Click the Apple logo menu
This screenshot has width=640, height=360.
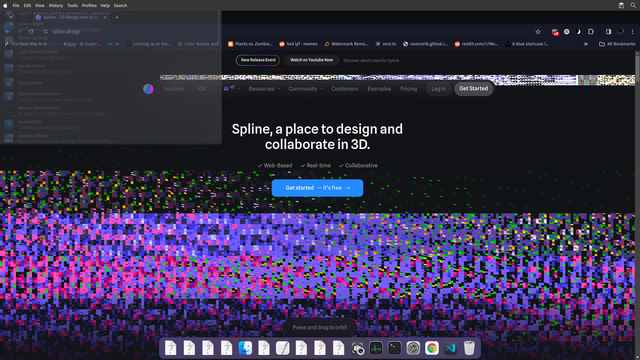(5, 5)
